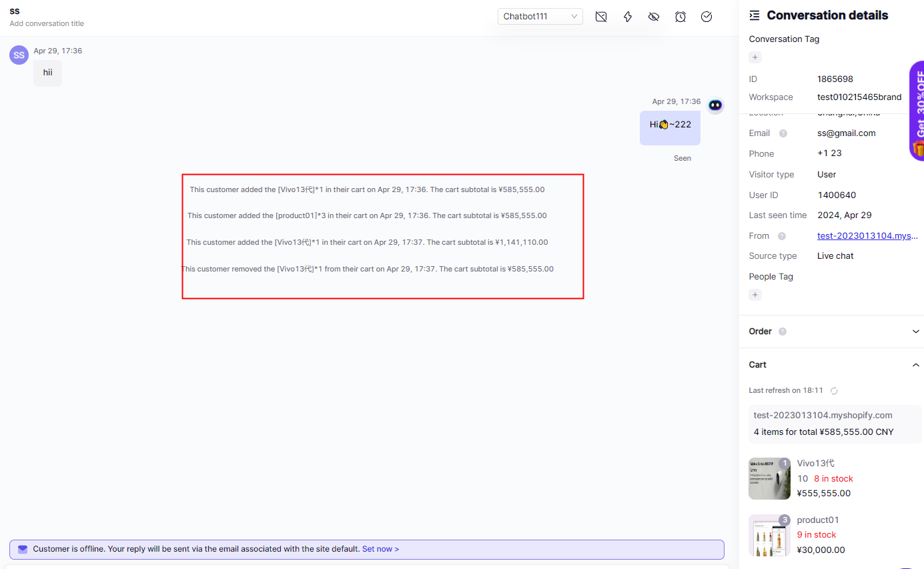Click the Visitor type value User
This screenshot has width=924, height=569.
coord(827,175)
